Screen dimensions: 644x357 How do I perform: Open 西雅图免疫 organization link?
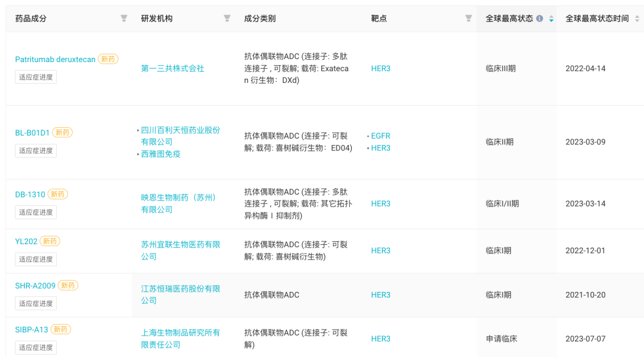click(160, 154)
